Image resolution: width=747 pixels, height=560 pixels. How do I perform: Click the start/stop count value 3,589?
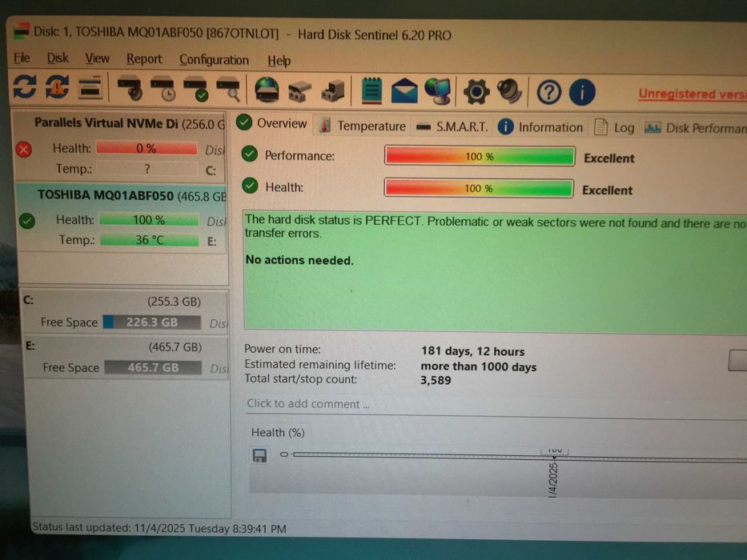pyautogui.click(x=436, y=380)
